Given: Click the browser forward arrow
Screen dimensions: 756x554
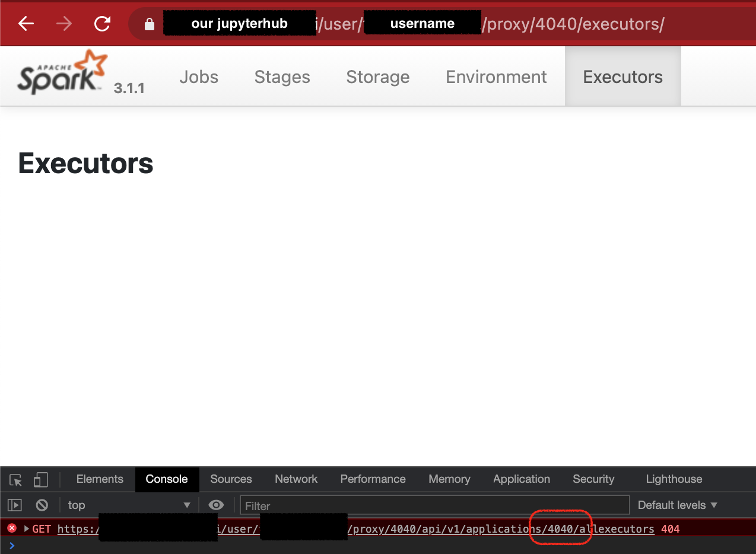Looking at the screenshot, I should 64,24.
